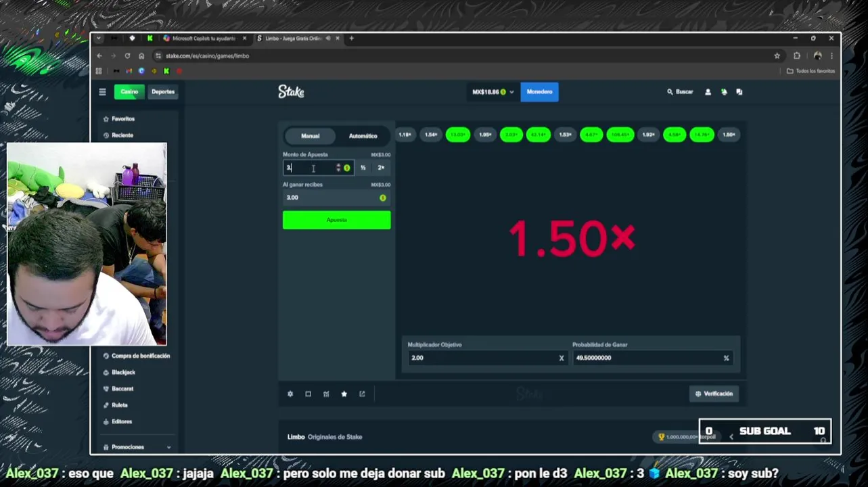Reload the page
The height and width of the screenshot is (487, 868).
tap(127, 56)
